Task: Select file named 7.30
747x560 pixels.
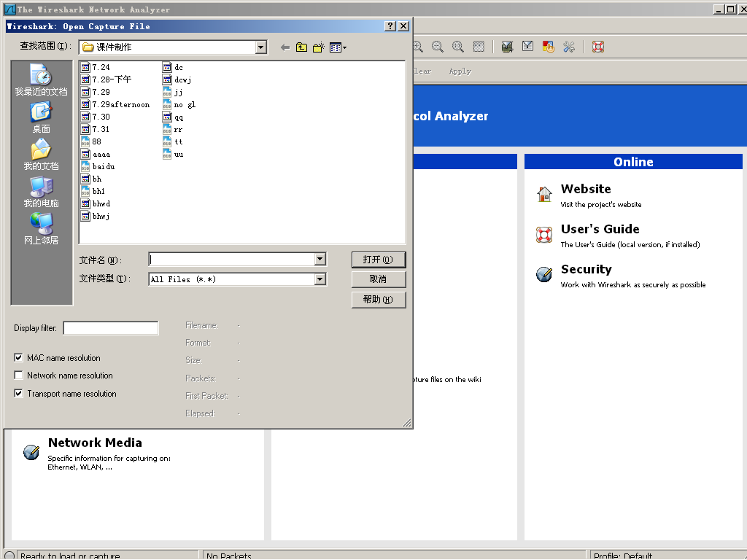Action: point(96,117)
